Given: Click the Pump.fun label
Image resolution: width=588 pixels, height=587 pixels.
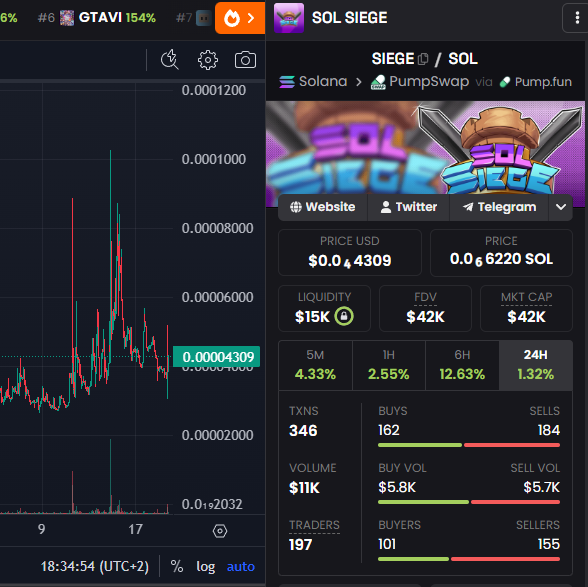Looking at the screenshot, I should tap(543, 82).
